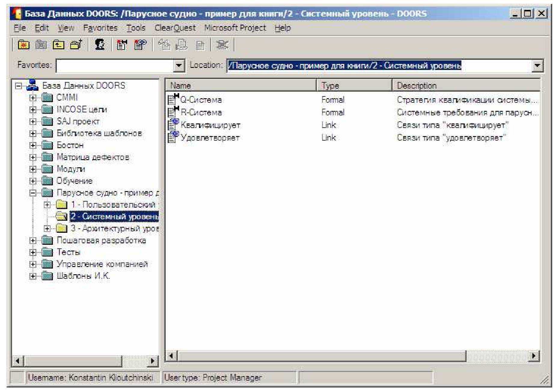
Task: Sort by the Description column header
Action: tap(466, 85)
